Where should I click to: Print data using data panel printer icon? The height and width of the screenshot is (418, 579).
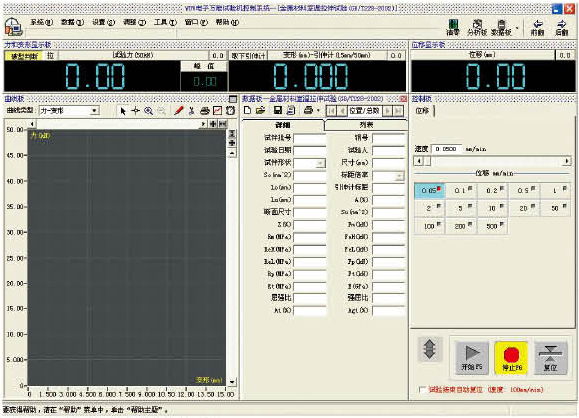[x=308, y=110]
